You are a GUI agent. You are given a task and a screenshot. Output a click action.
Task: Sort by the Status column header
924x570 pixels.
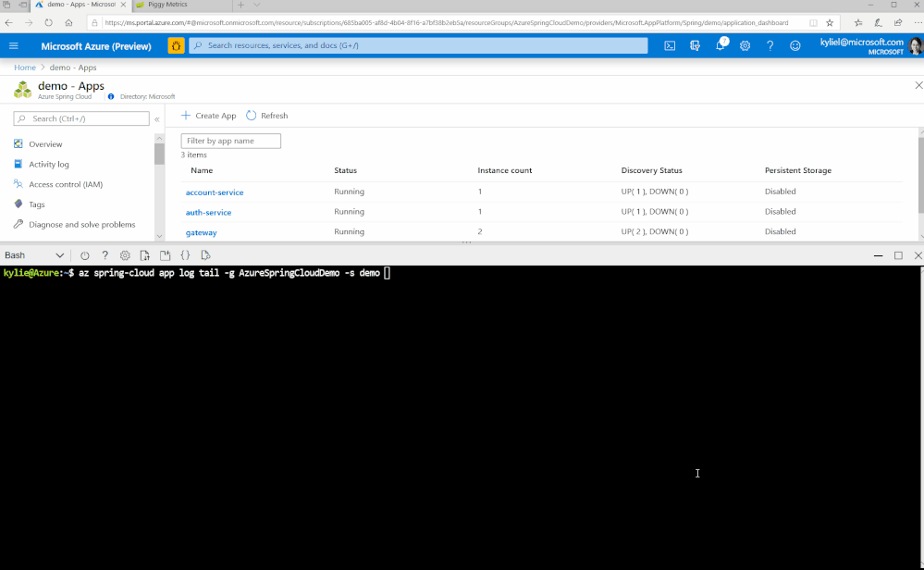pyautogui.click(x=345, y=170)
